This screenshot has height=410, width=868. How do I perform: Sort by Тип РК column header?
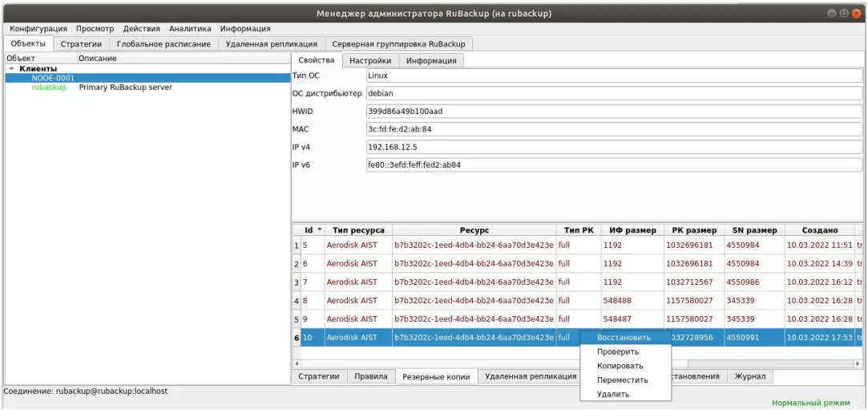pyautogui.click(x=579, y=230)
